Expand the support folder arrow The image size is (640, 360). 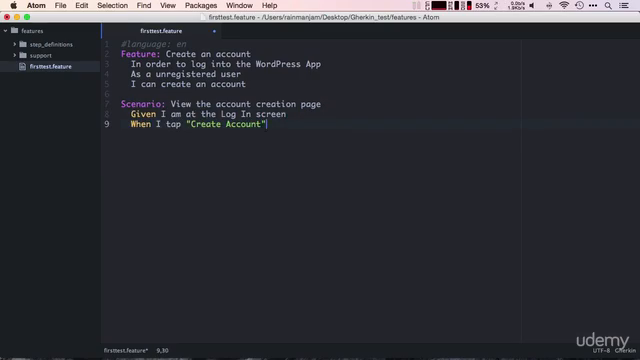14,55
